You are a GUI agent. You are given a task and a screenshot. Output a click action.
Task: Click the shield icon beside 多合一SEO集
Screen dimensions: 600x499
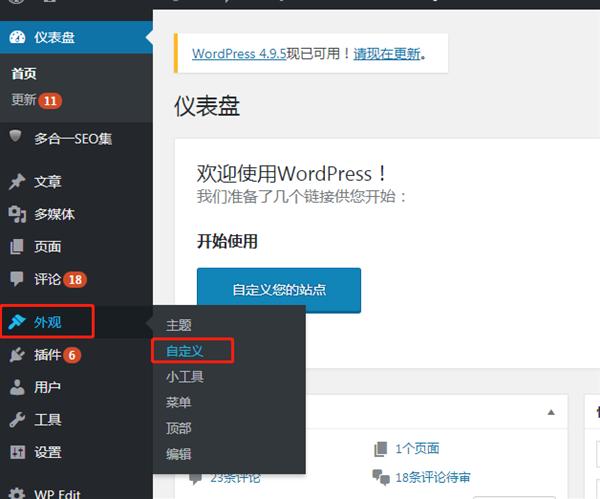coord(17,136)
